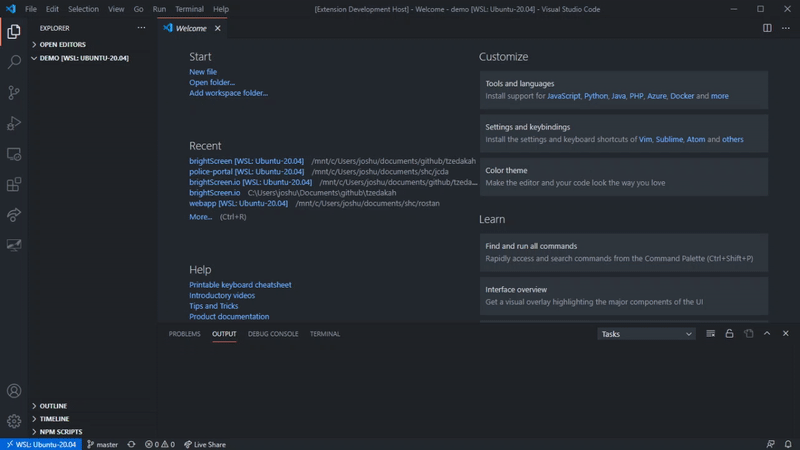Click the split editor icon
This screenshot has height=450, width=800.
pos(767,28)
